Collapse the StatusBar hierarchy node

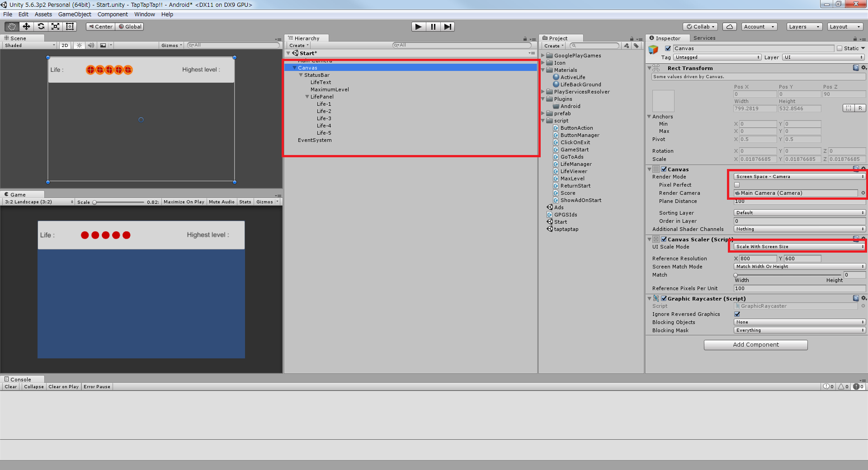click(301, 75)
